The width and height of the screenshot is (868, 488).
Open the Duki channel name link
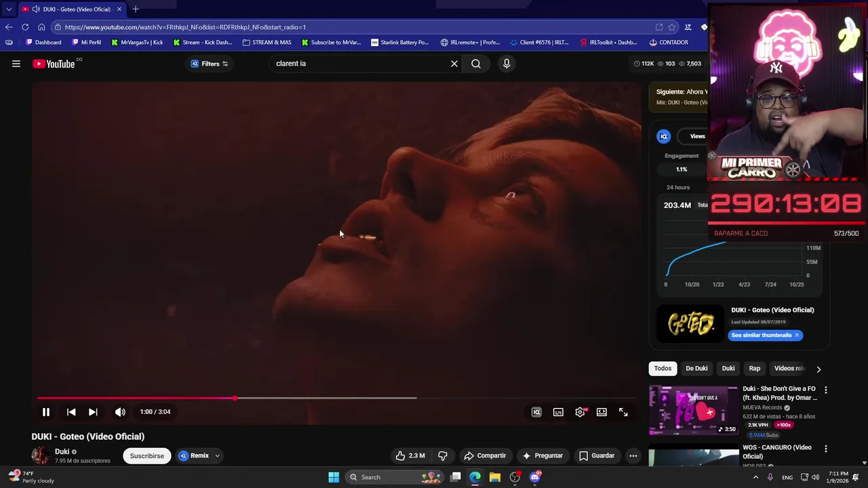(62, 451)
